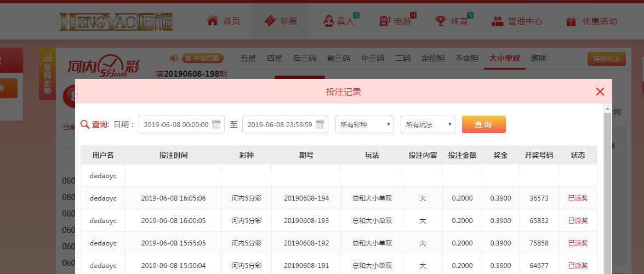Expand the 所有玩法 play type dropdown

(428, 124)
